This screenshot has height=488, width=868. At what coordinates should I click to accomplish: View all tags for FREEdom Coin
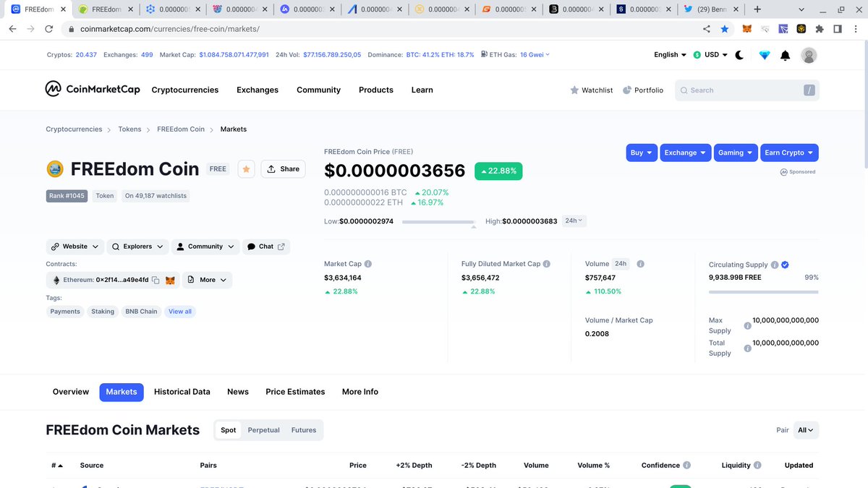pos(179,311)
